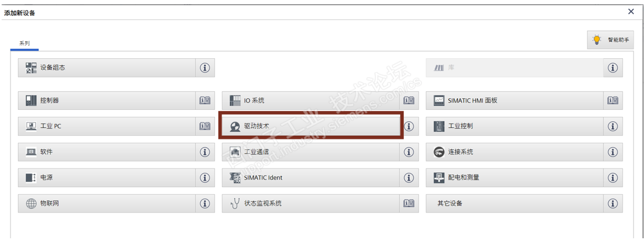Open the 工业通信 category
This screenshot has height=241, width=644.
pos(311,152)
